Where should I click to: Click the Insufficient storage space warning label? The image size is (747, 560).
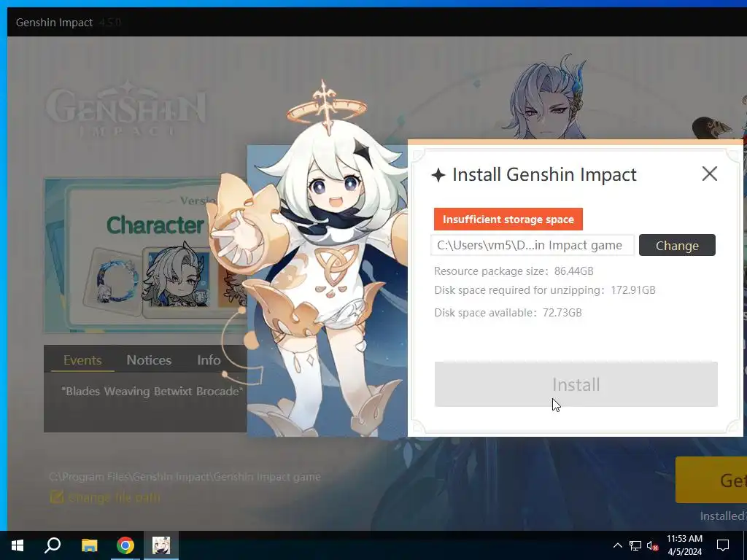[x=508, y=219]
